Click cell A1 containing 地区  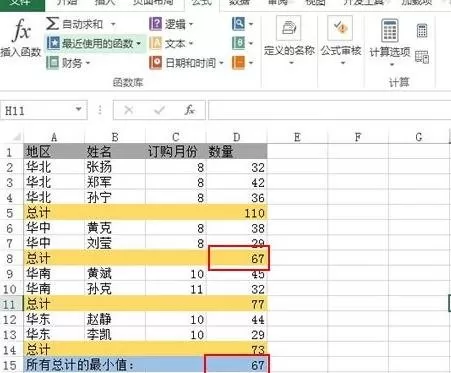(54, 152)
